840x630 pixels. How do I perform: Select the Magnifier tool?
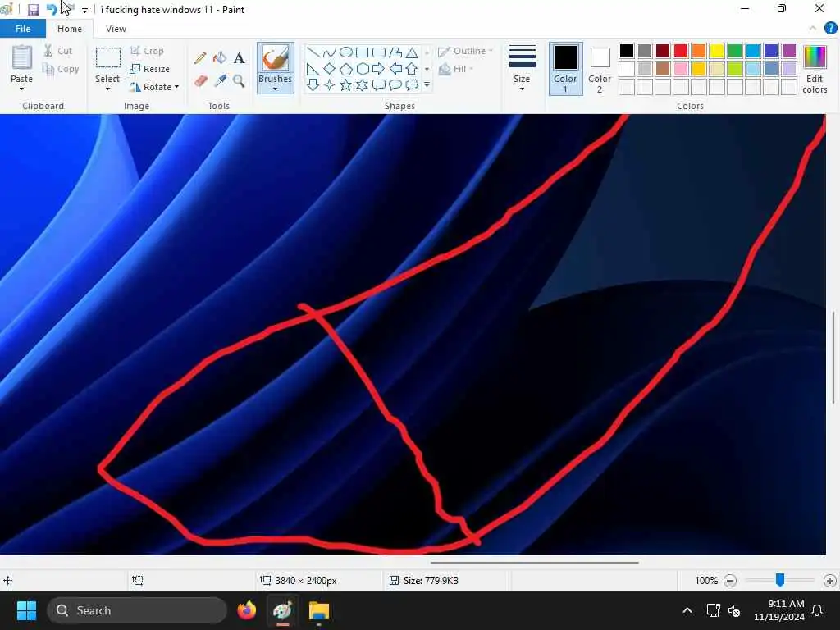coord(239,81)
